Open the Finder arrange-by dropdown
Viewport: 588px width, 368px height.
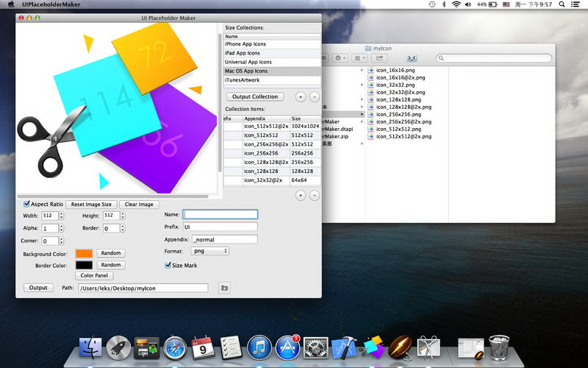click(359, 57)
